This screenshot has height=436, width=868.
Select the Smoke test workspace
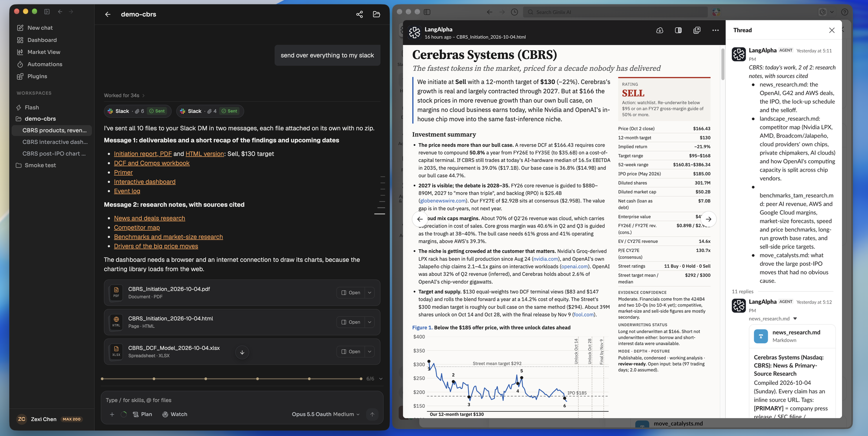click(40, 165)
